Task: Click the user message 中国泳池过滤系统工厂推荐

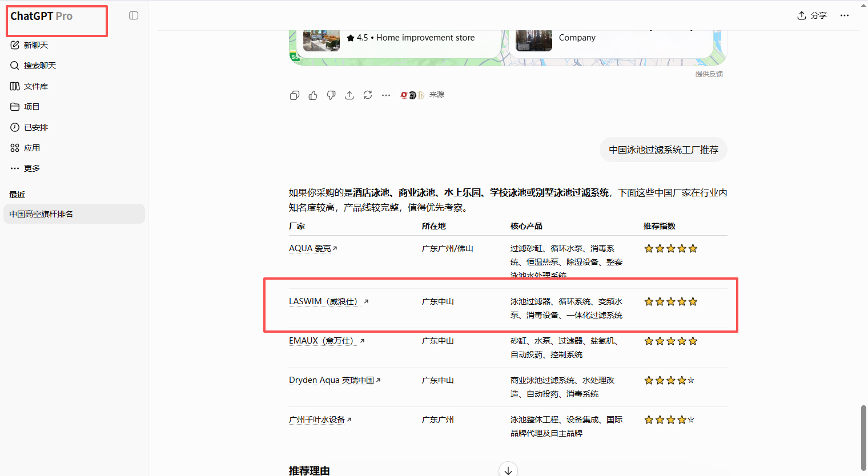Action: click(664, 150)
